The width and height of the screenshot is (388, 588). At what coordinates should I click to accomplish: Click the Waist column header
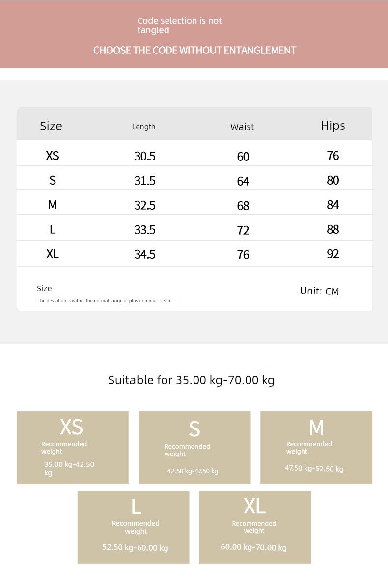click(x=243, y=127)
